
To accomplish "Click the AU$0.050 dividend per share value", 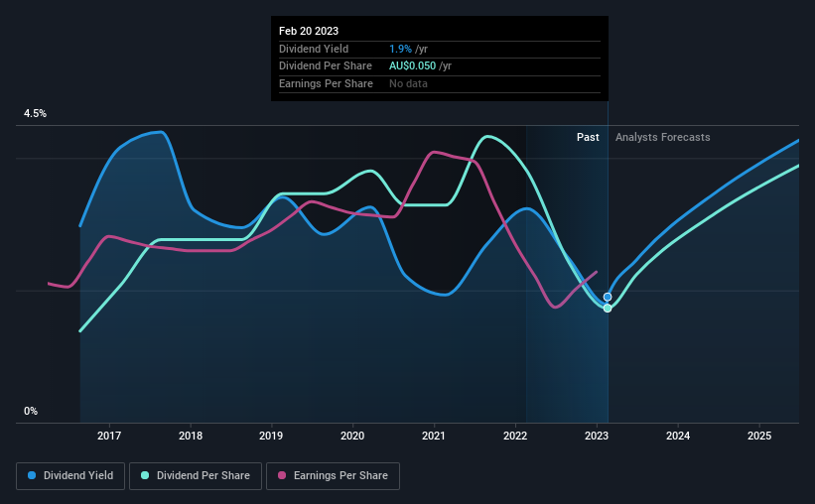I will (x=412, y=66).
